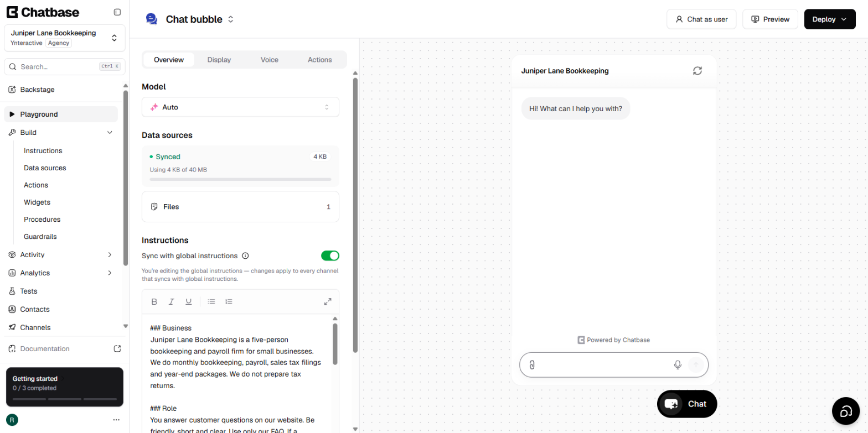
Task: Insert a bulleted list
Action: click(x=211, y=301)
